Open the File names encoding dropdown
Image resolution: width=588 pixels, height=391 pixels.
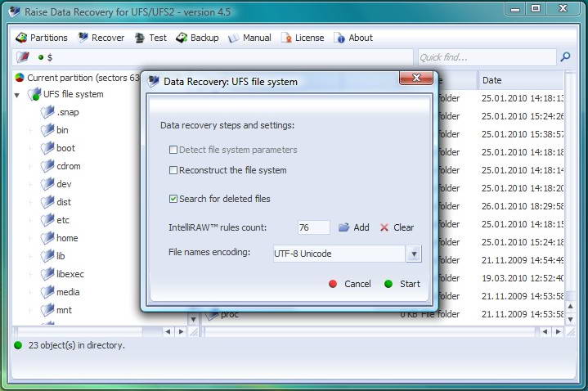pyautogui.click(x=414, y=254)
